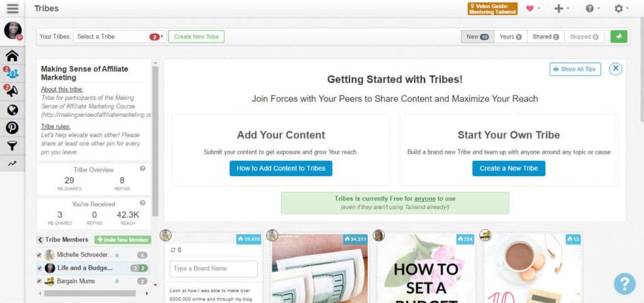Screen dimensions: 644x303
Task: Open the funnel filter sidebar icon
Action: click(13, 145)
